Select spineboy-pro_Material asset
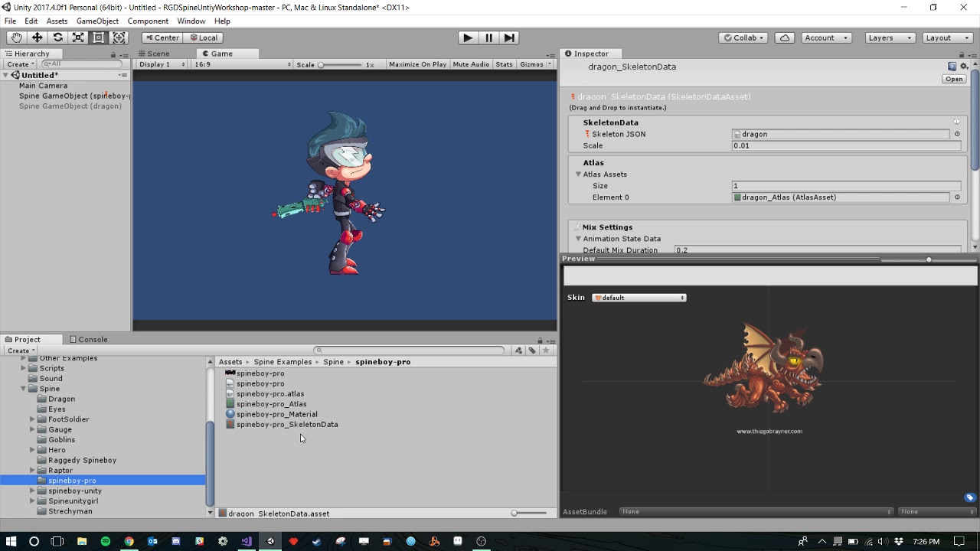This screenshot has width=980, height=551. (272, 414)
